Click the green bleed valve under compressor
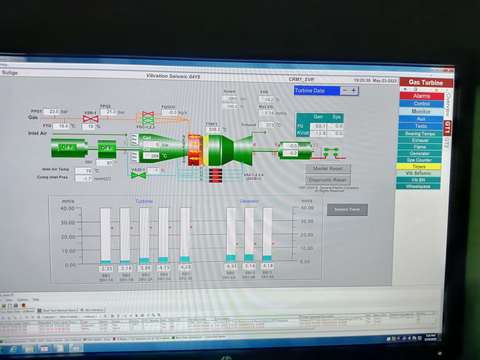The height and width of the screenshot is (360, 480). tap(138, 175)
